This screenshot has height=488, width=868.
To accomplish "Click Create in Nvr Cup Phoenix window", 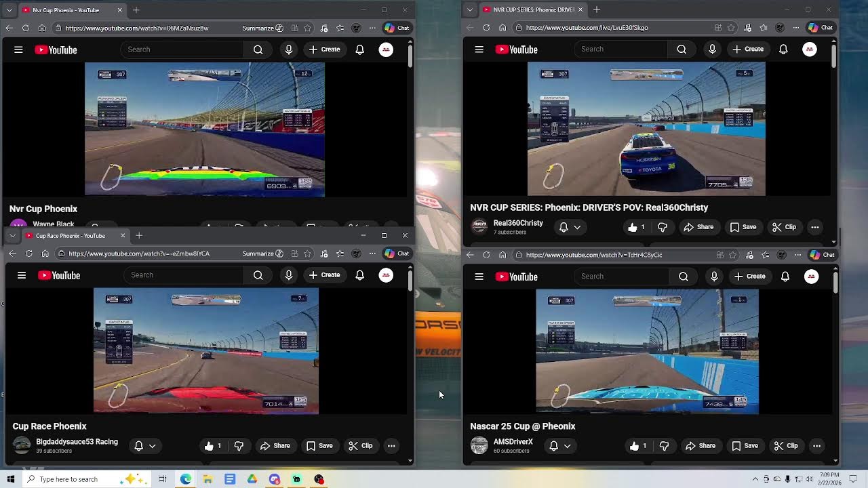I will [x=324, y=49].
